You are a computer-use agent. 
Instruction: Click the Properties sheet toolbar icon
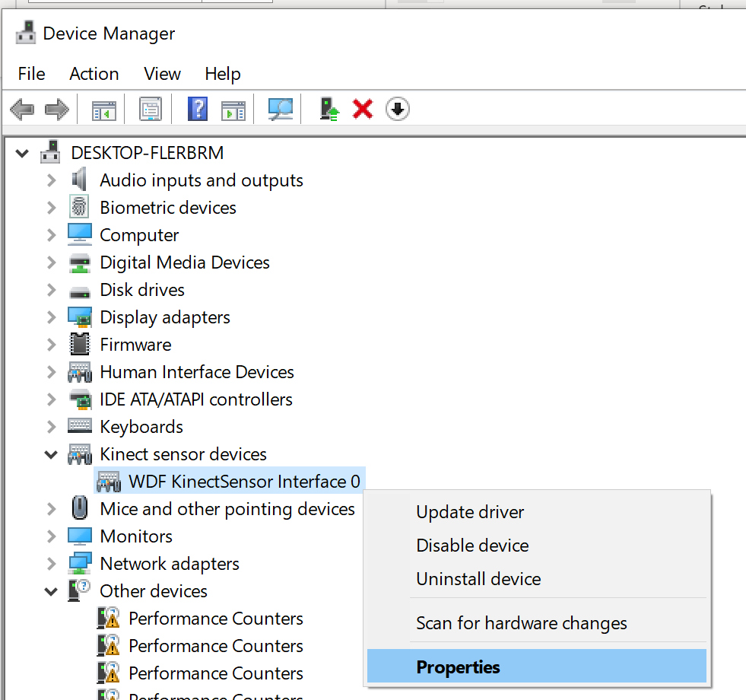coord(151,109)
